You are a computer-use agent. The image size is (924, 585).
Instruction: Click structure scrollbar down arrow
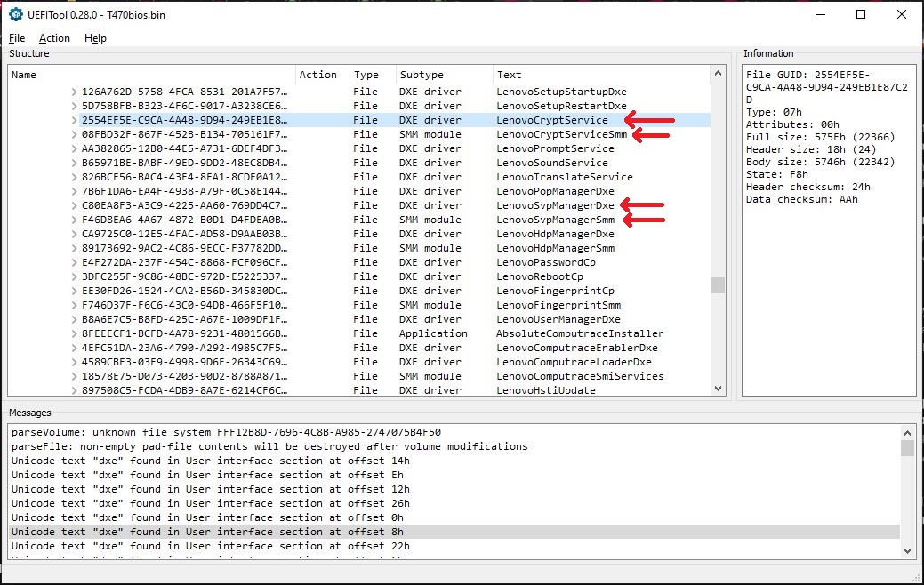[718, 389]
